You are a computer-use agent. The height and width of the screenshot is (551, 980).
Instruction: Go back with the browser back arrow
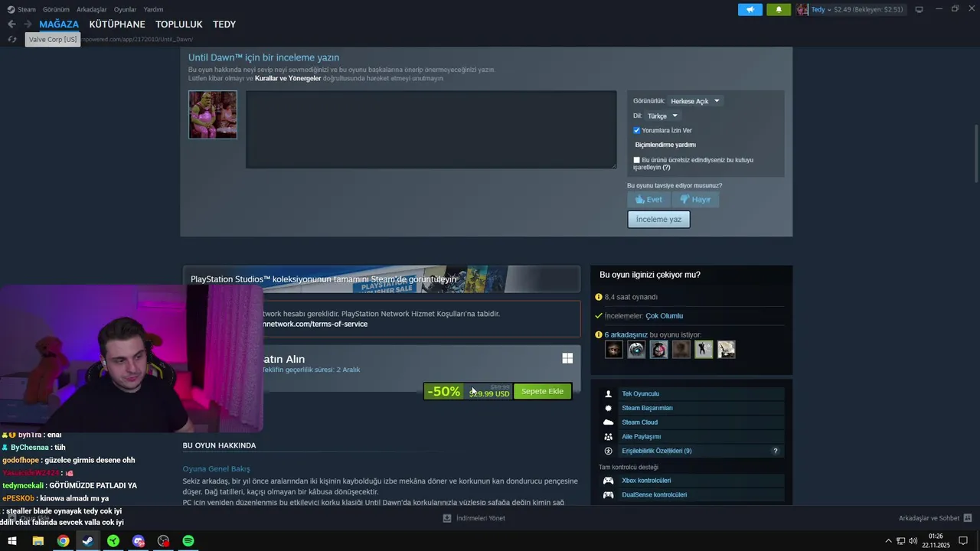click(x=11, y=24)
